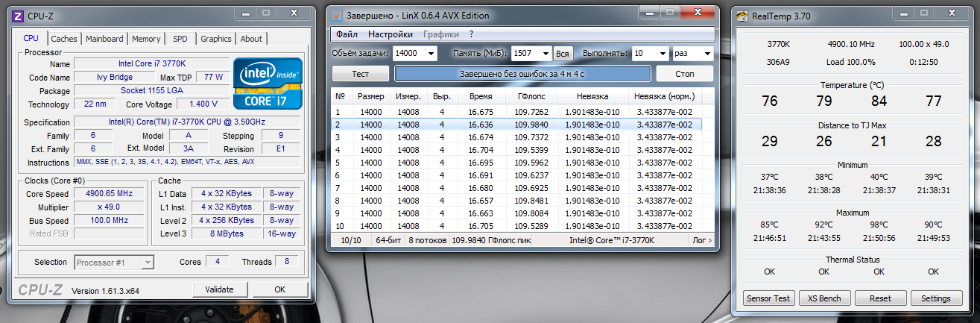Open the Файл menu in LinX
The image size is (980, 323).
(347, 34)
